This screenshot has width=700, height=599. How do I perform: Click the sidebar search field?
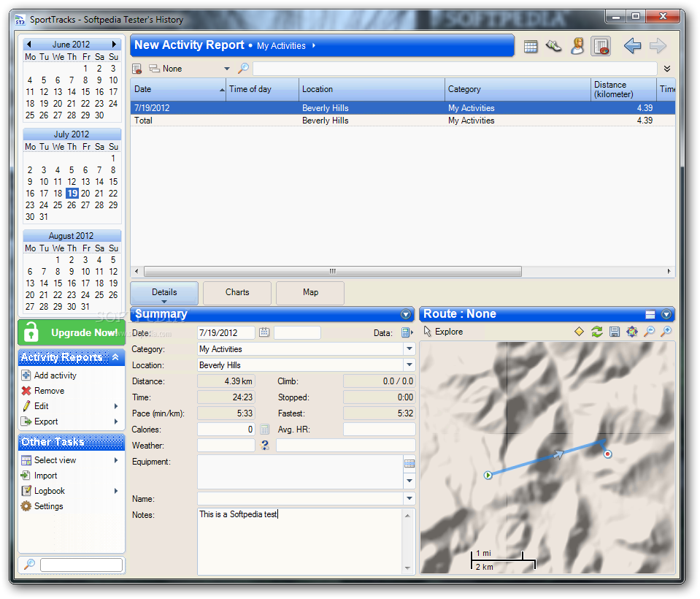(x=81, y=565)
